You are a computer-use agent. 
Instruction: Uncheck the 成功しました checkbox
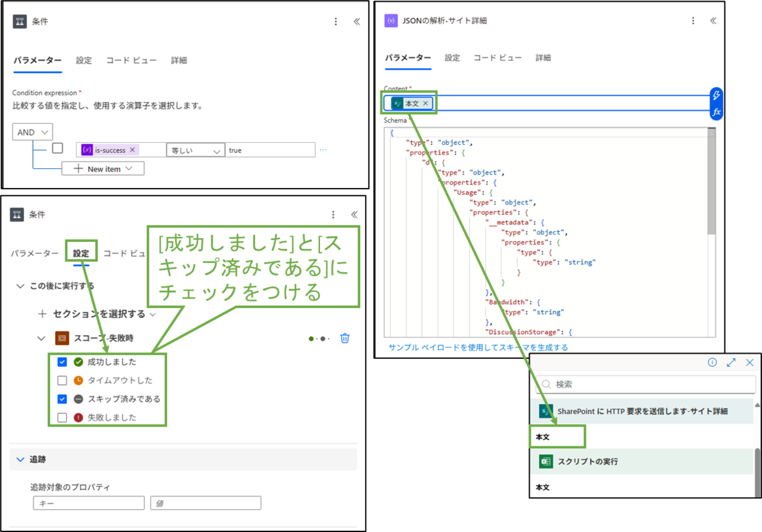(62, 362)
